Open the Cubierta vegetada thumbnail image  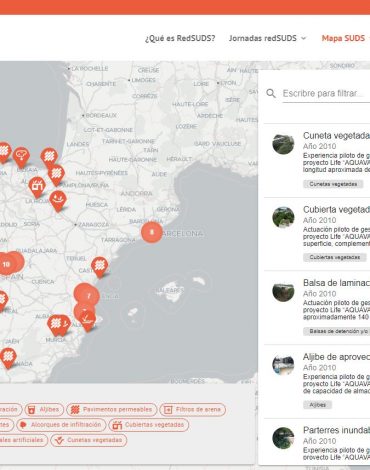point(283,217)
